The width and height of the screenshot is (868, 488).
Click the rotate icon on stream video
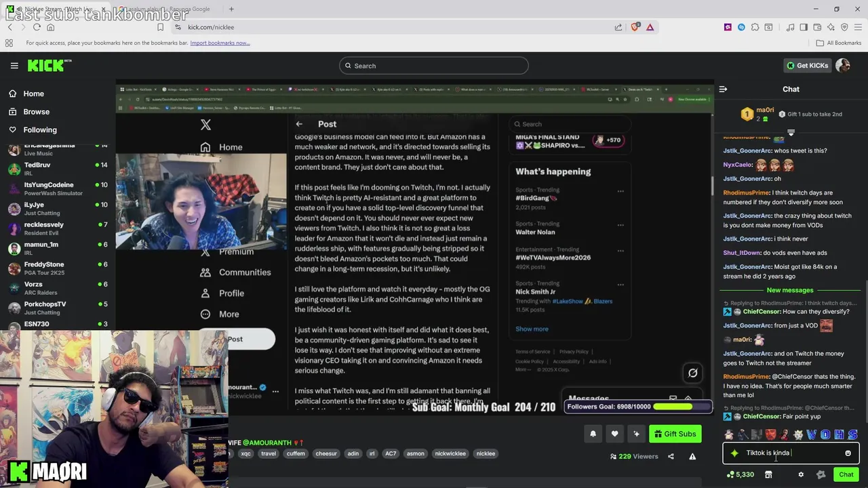click(692, 373)
